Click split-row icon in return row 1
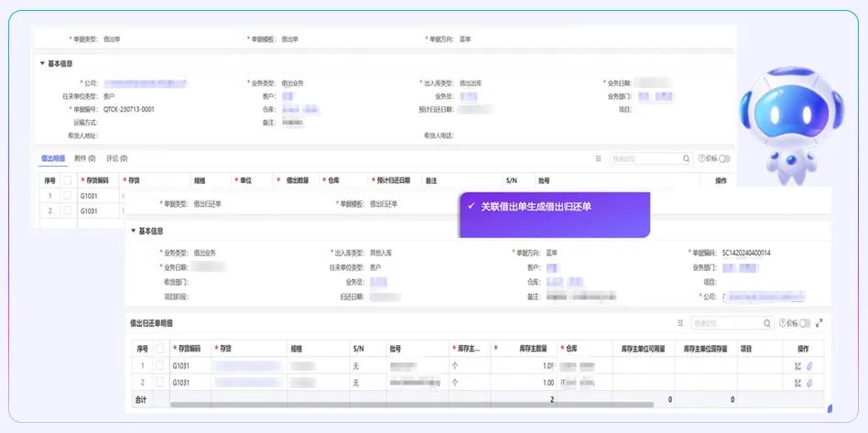Screen dimensions: 868x433 [x=797, y=366]
